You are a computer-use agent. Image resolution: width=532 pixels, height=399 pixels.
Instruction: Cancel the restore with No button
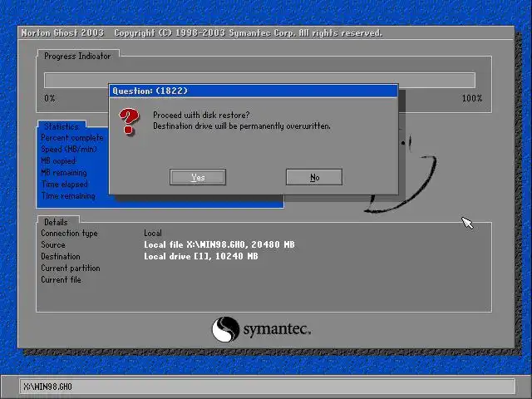tap(314, 177)
